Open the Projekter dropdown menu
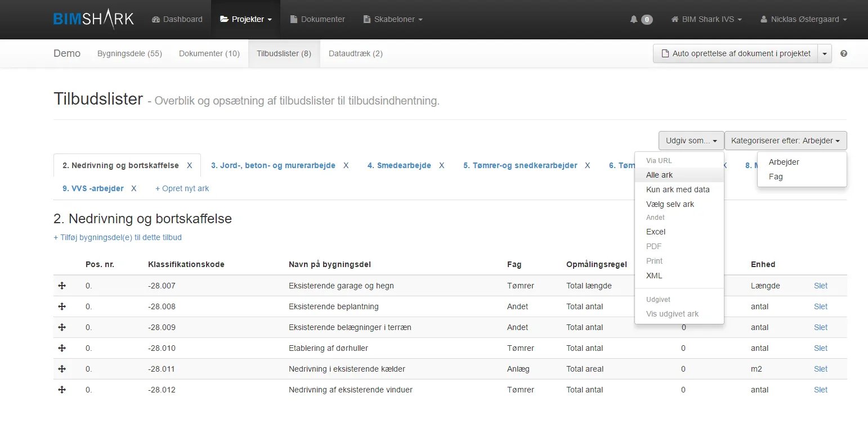This screenshot has width=868, height=429. pos(245,19)
